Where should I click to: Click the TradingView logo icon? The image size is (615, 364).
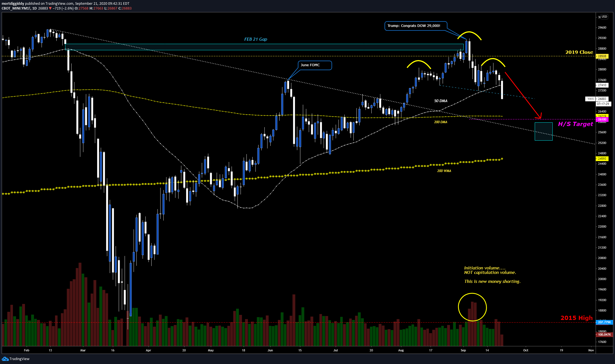pos(5,359)
